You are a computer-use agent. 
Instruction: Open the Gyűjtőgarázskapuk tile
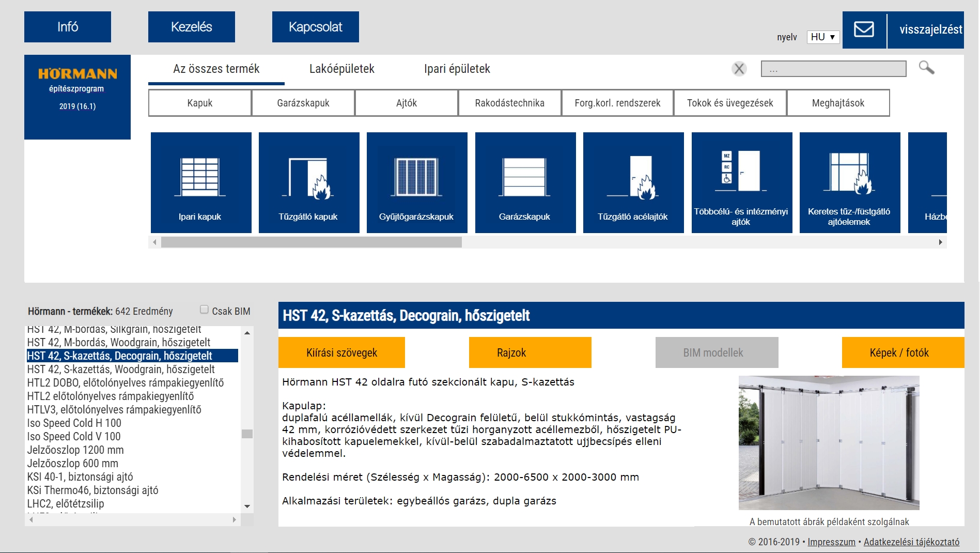tap(417, 182)
